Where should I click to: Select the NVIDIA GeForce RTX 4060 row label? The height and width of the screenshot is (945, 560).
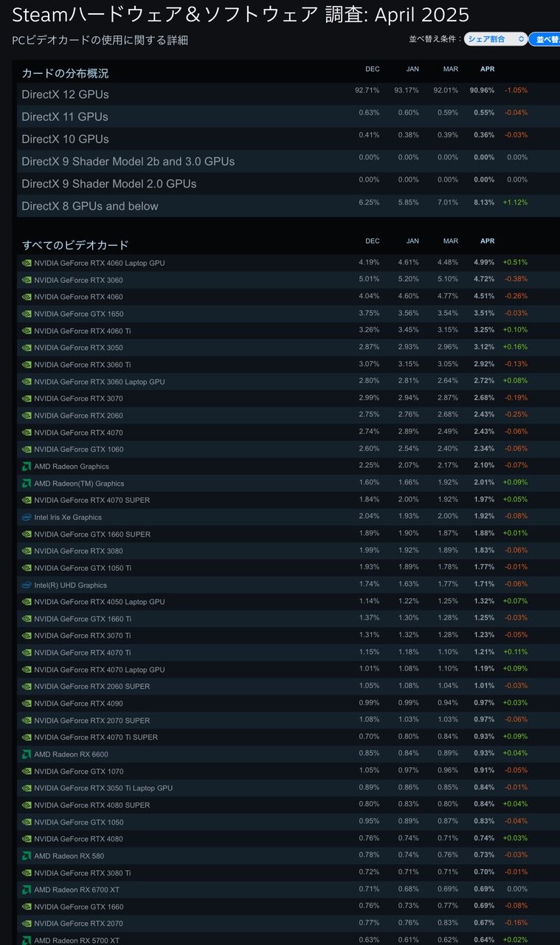(78, 297)
